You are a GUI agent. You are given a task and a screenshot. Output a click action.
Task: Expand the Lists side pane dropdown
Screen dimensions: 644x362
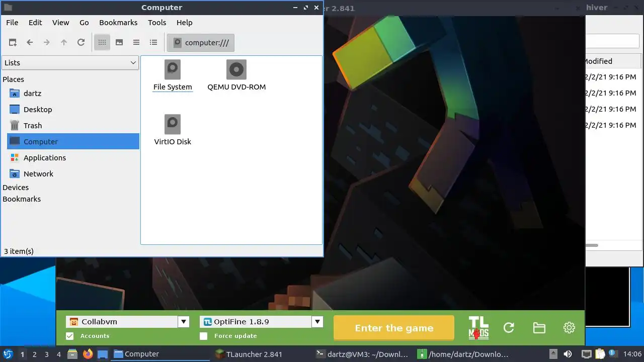point(70,63)
